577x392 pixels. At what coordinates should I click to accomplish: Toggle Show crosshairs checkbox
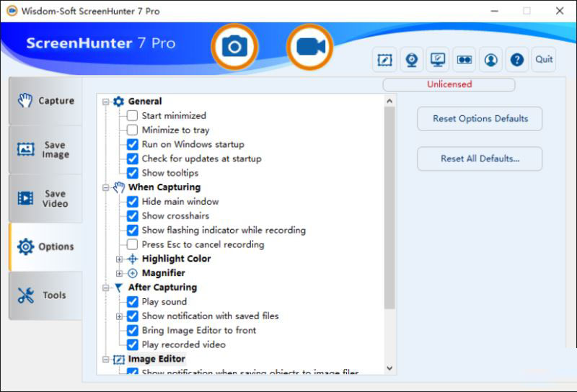pyautogui.click(x=132, y=216)
